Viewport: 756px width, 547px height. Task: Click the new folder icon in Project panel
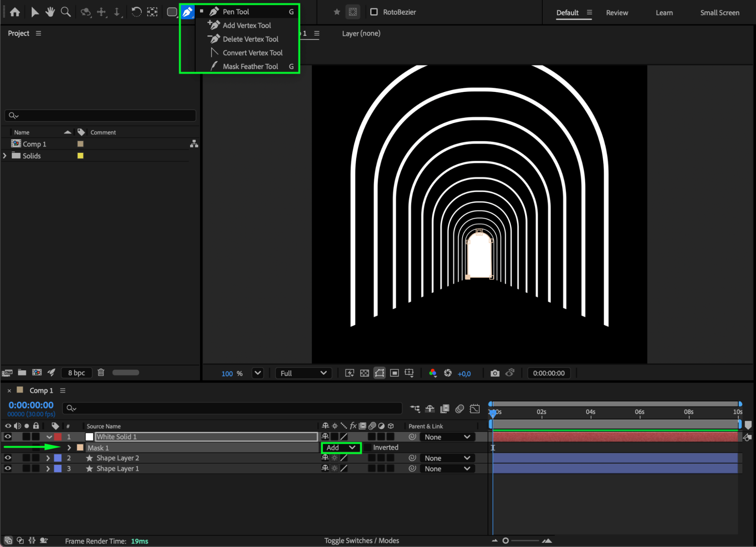click(x=22, y=373)
